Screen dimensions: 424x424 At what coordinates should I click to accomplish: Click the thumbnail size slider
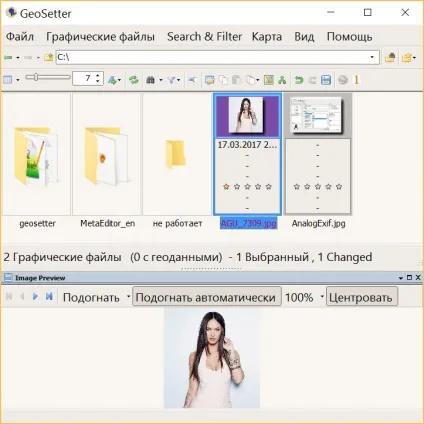(48, 78)
